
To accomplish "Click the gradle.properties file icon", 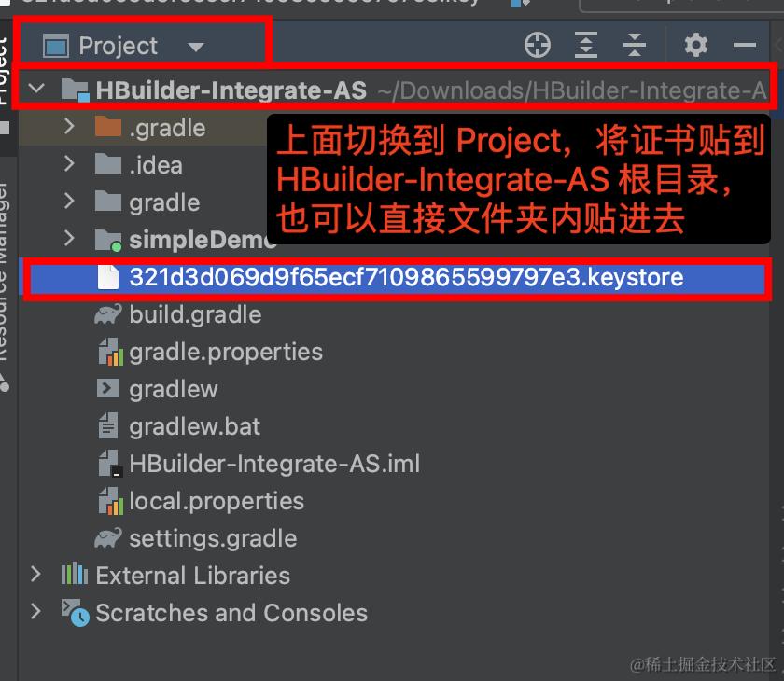I will (x=109, y=352).
